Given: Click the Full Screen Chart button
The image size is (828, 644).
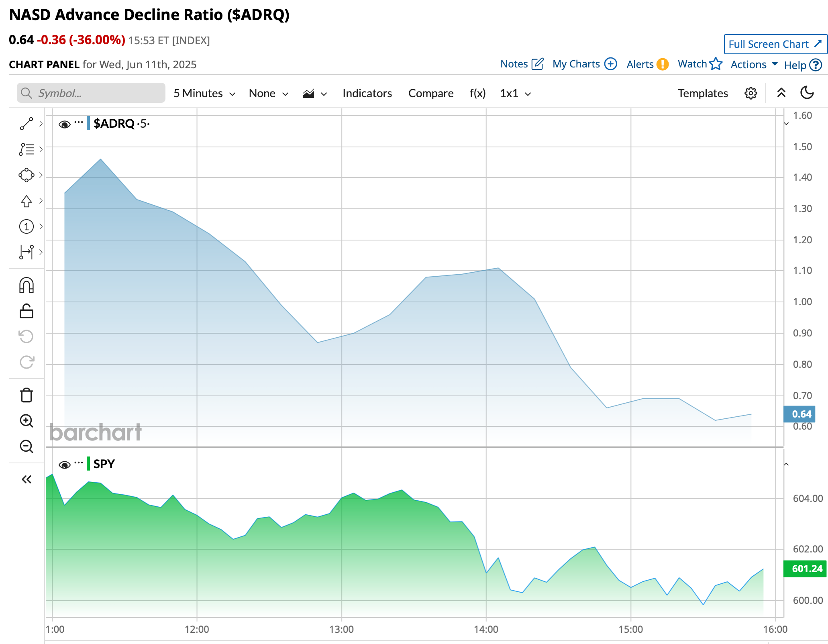Looking at the screenshot, I should coord(775,44).
